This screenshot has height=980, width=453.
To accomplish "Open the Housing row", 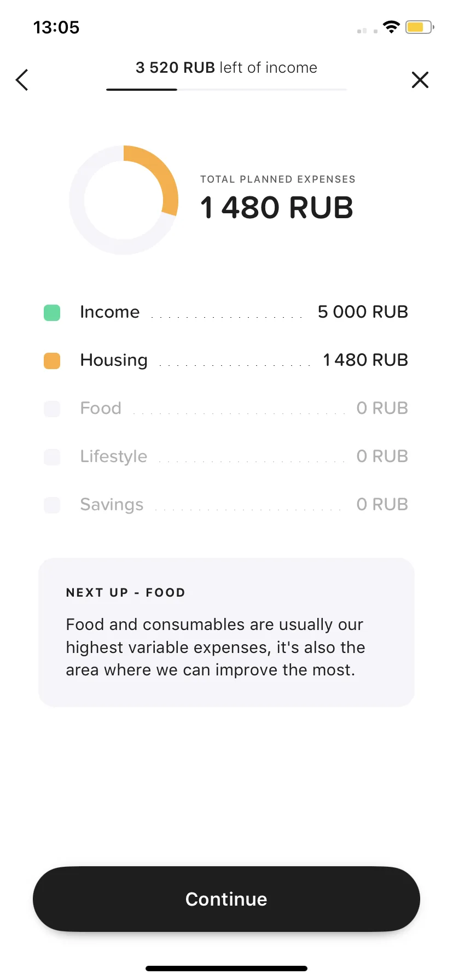I will pyautogui.click(x=226, y=360).
